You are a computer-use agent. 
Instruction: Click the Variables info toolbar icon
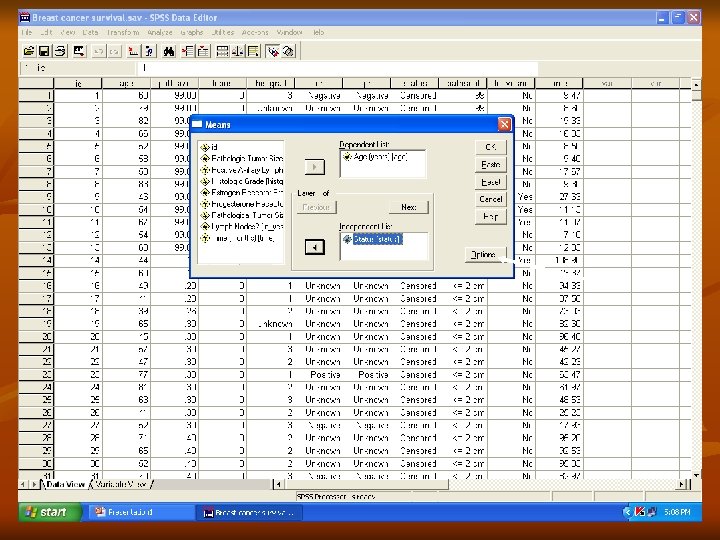[x=149, y=51]
